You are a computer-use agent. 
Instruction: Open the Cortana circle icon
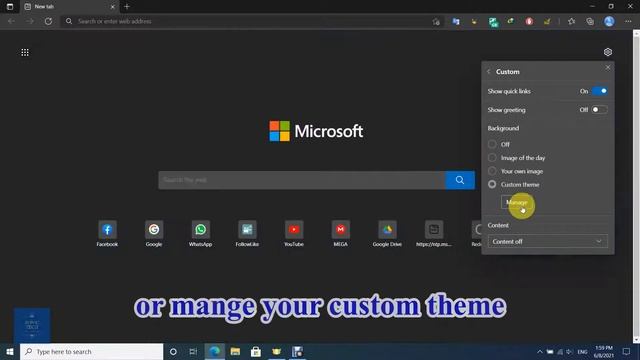[173, 351]
